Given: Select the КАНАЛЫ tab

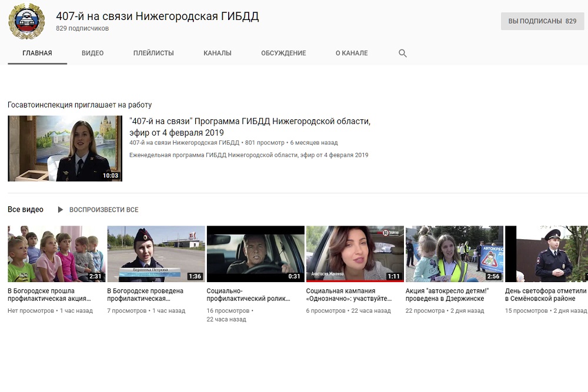Looking at the screenshot, I should click(218, 53).
